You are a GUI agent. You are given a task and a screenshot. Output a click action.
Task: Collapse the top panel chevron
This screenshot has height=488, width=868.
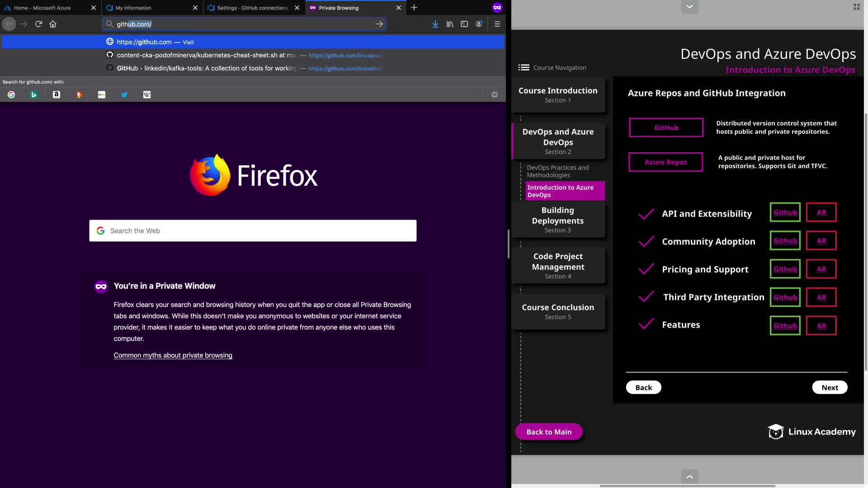point(689,6)
